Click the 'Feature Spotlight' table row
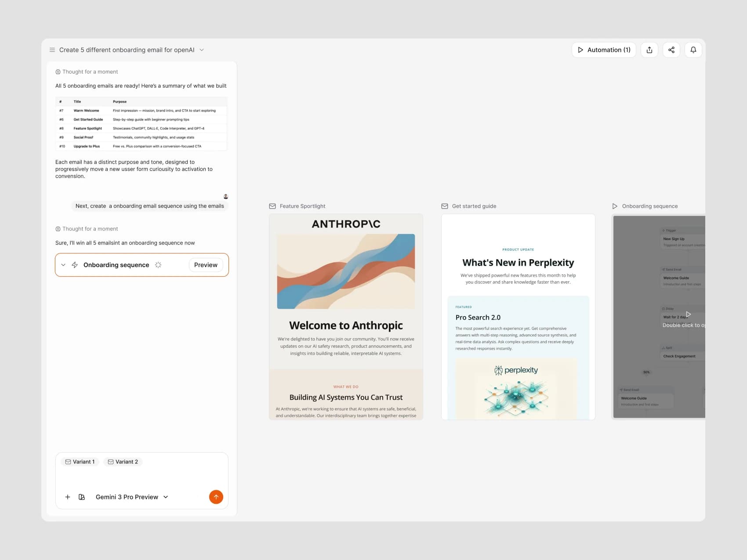 141,128
